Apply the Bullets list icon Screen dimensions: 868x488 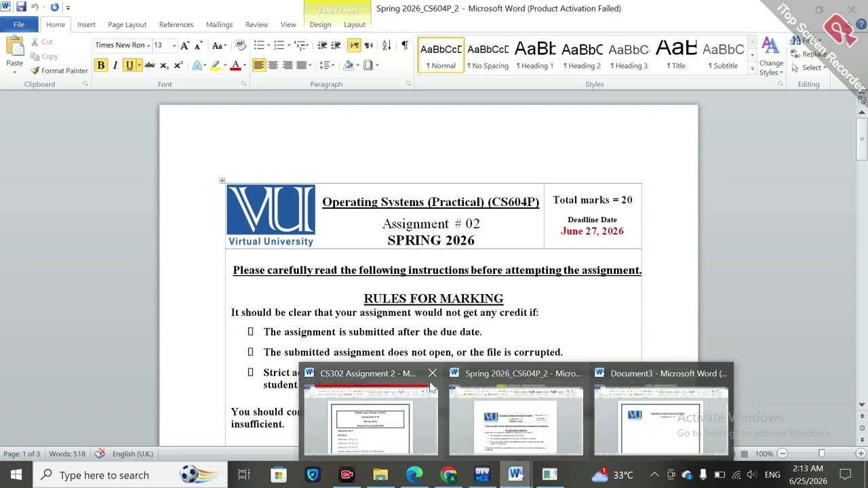259,45
